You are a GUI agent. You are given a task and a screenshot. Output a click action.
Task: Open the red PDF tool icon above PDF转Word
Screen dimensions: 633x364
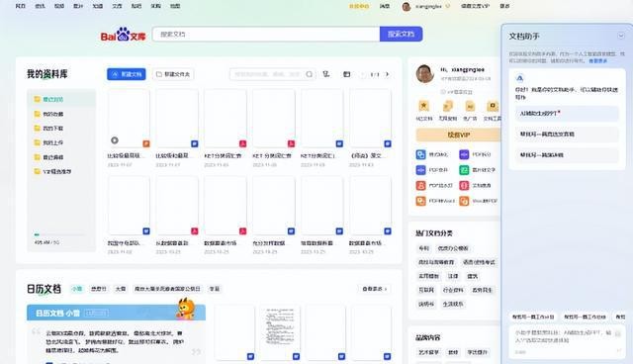[420, 186]
